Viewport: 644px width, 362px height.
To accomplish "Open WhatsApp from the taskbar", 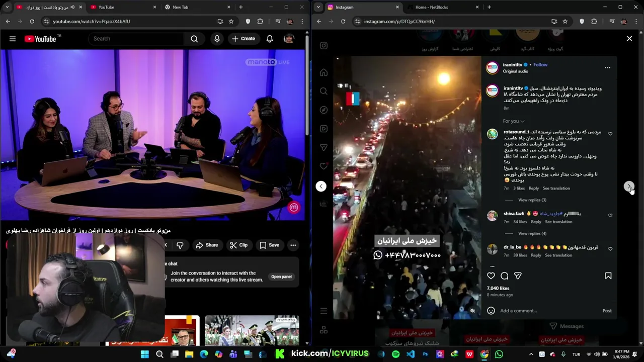I will [x=499, y=354].
